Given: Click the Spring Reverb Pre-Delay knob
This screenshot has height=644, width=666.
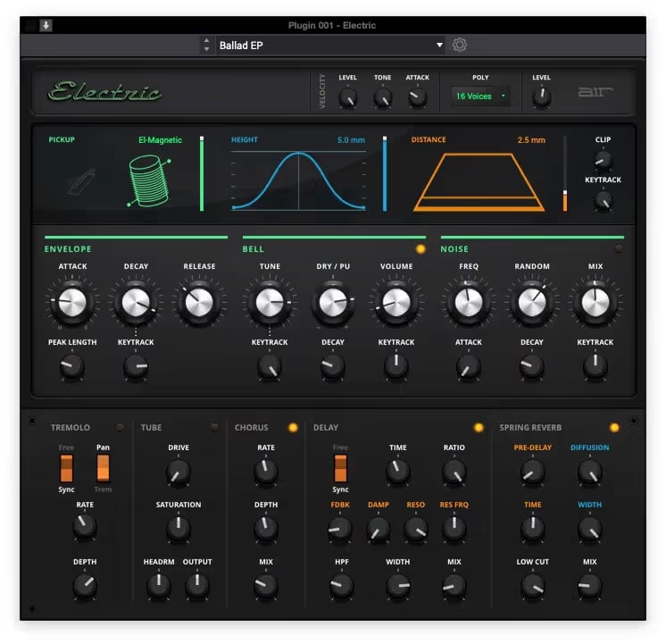Looking at the screenshot, I should [x=533, y=472].
